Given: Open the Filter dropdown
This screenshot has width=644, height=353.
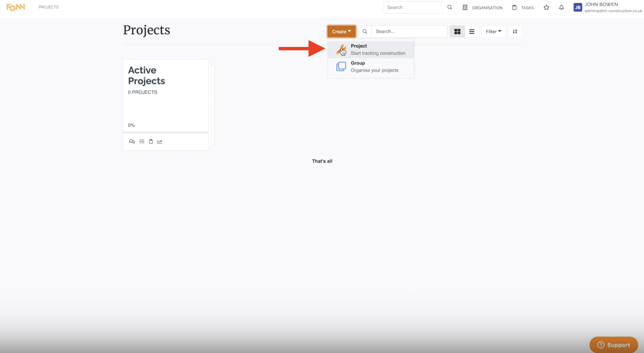Looking at the screenshot, I should coord(493,31).
